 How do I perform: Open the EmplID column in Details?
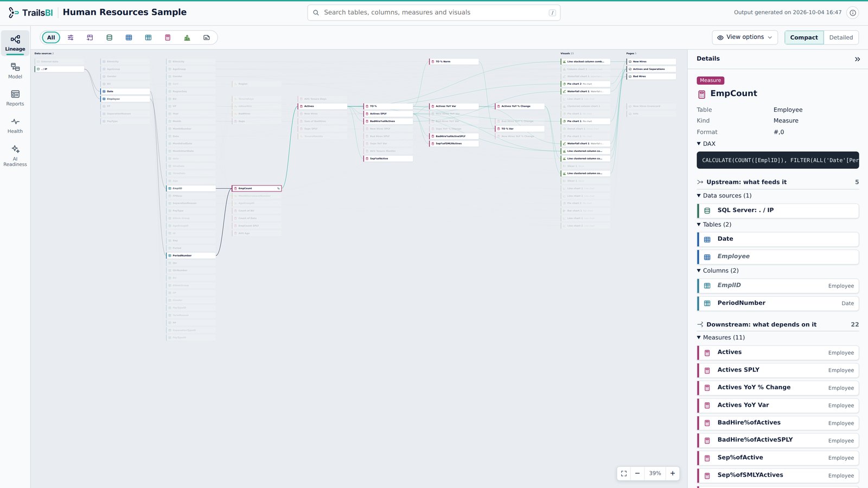[x=778, y=286]
